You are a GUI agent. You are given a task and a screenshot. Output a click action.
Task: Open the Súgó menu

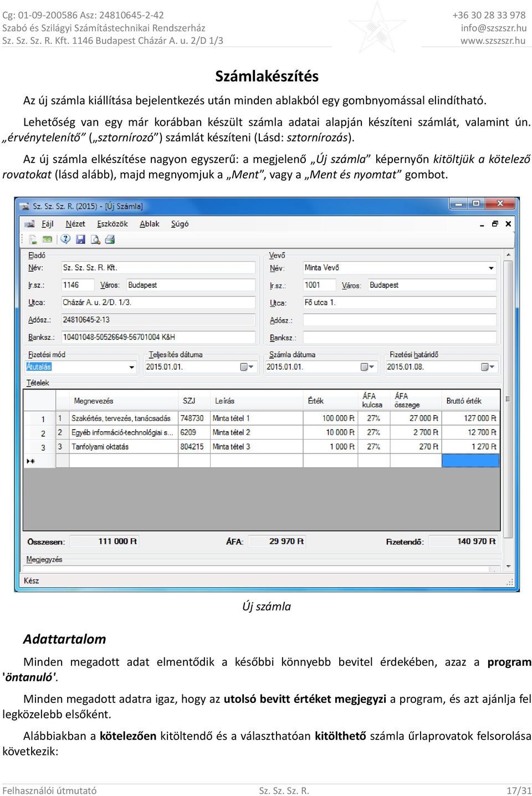pos(180,224)
